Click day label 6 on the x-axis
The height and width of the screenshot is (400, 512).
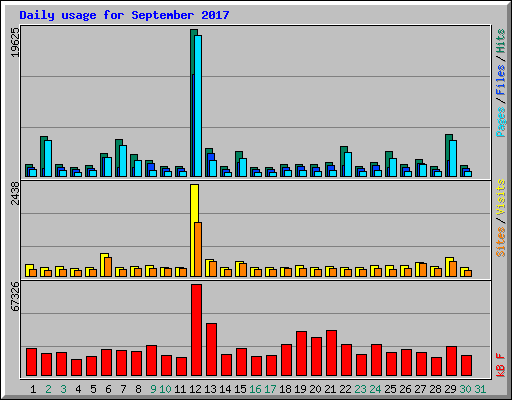[108, 389]
